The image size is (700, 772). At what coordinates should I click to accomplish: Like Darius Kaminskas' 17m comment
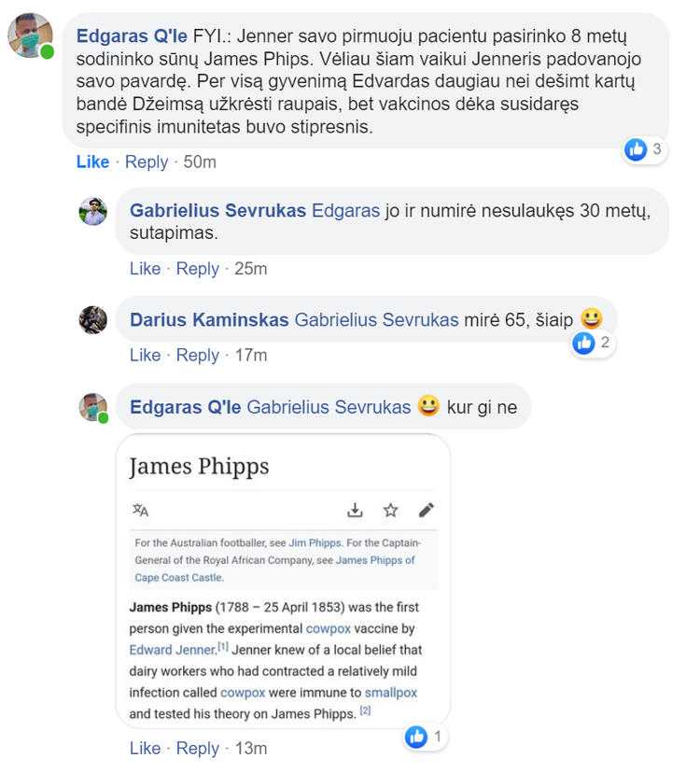146,355
